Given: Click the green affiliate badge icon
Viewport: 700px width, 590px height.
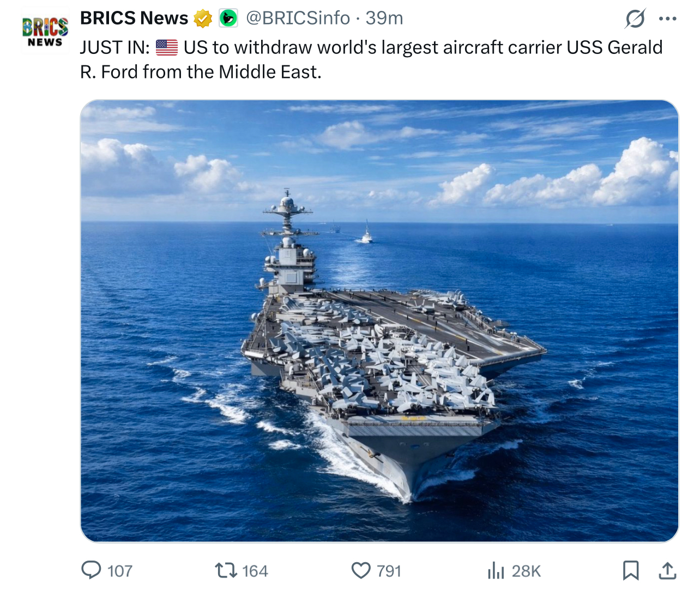Looking at the screenshot, I should tap(228, 19).
